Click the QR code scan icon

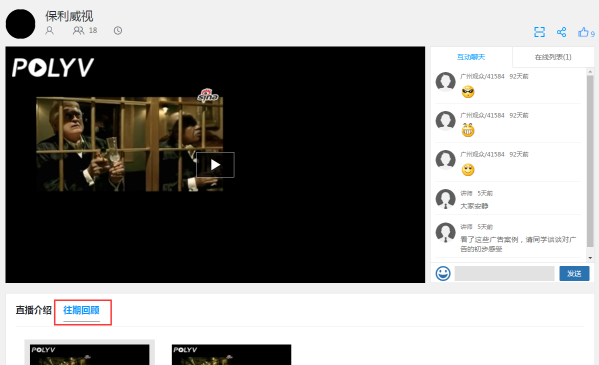pos(539,32)
